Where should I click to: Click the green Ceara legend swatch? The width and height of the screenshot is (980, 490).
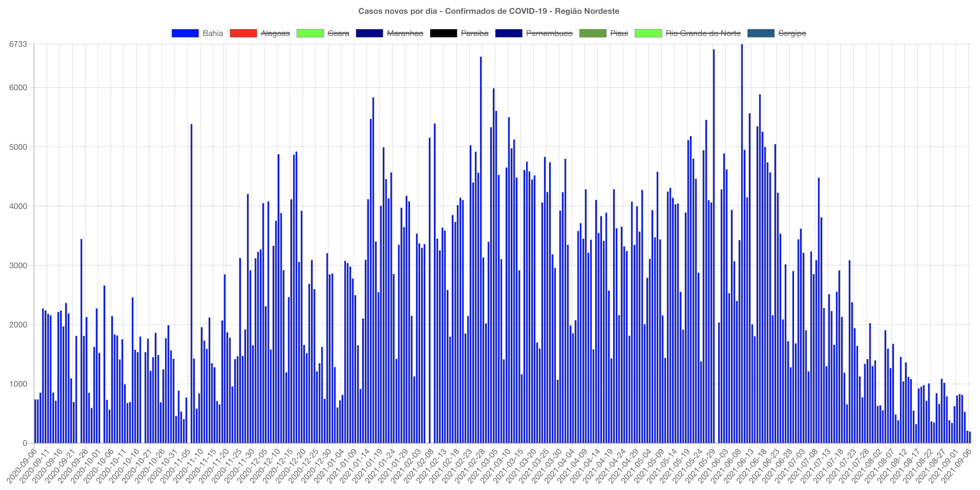click(310, 33)
